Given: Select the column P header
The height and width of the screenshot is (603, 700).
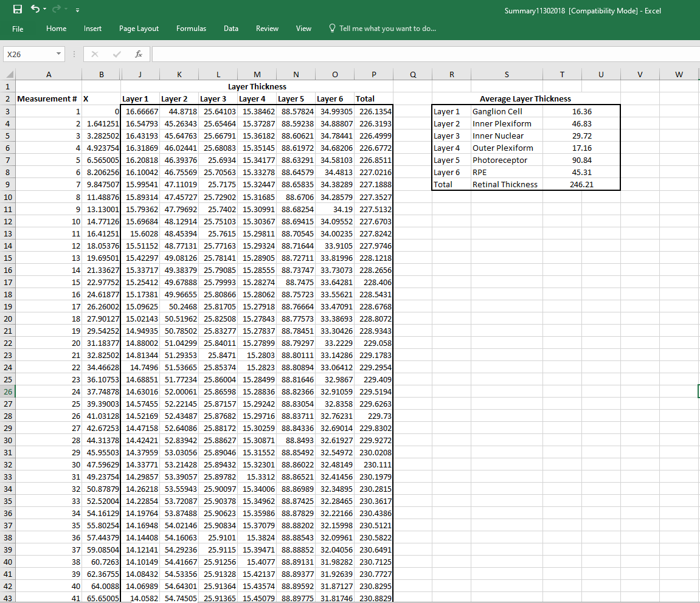Looking at the screenshot, I should point(373,75).
